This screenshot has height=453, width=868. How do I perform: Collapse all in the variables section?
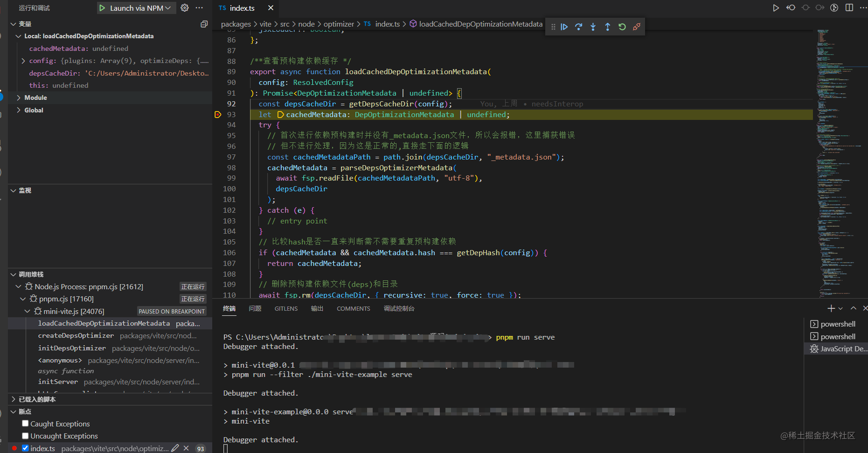(204, 24)
